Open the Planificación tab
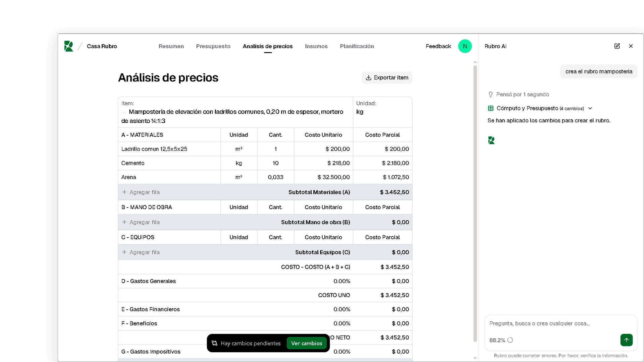Image resolution: width=644 pixels, height=362 pixels. (357, 46)
